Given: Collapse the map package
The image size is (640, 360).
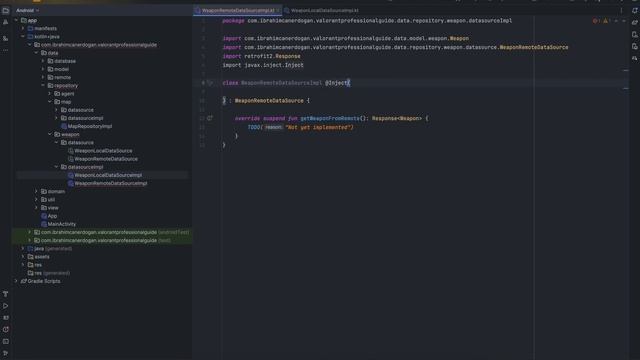Looking at the screenshot, I should (50, 102).
